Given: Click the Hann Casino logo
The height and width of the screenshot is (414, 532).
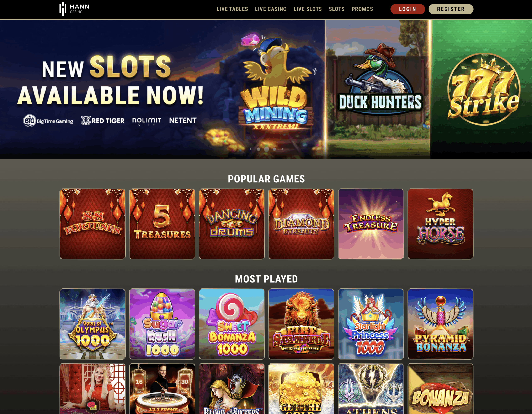Looking at the screenshot, I should click(x=74, y=9).
